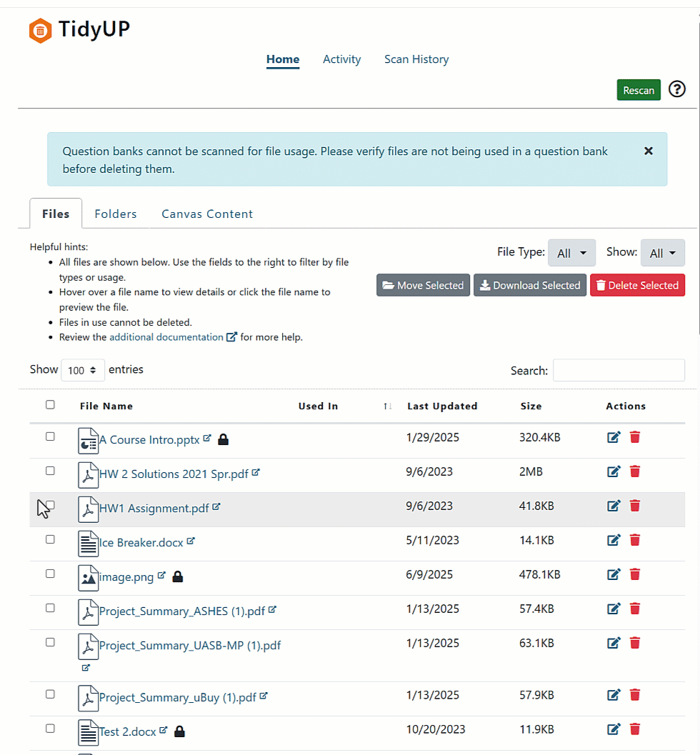Open the Scan History navigation tab
700x755 pixels.
pyautogui.click(x=416, y=59)
